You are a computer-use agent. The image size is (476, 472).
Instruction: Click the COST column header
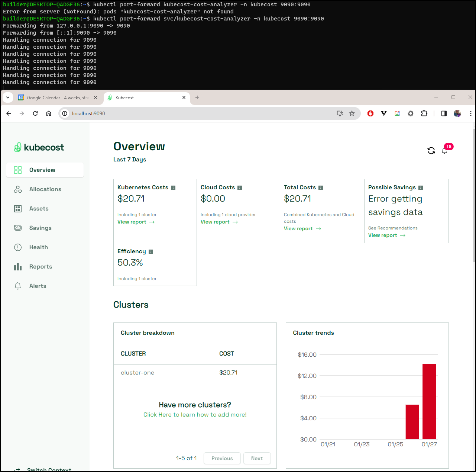coord(227,354)
